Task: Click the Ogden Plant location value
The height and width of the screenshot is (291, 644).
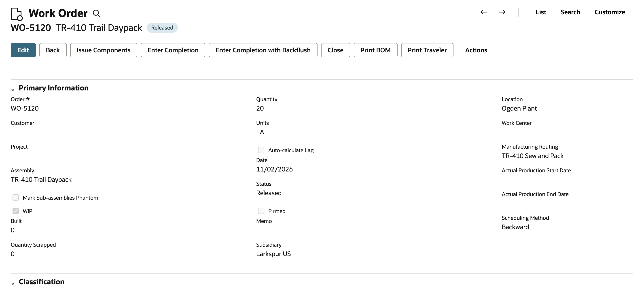Action: 519,108
